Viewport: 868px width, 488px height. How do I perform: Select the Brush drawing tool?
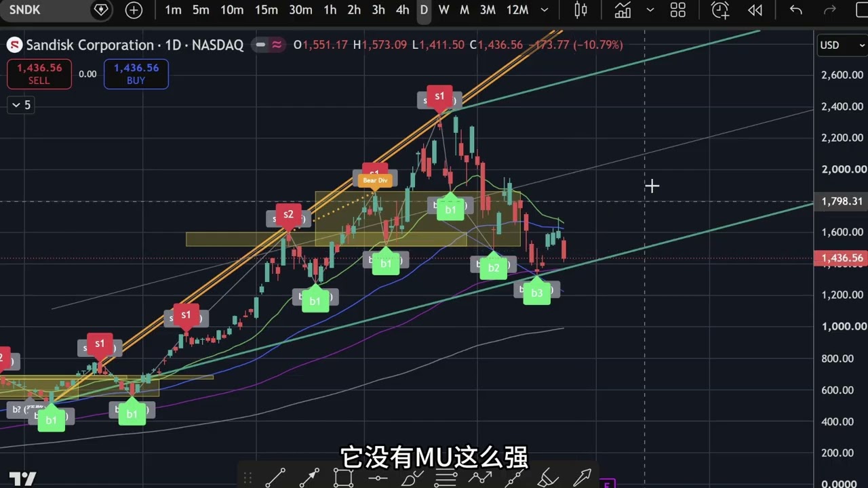412,477
